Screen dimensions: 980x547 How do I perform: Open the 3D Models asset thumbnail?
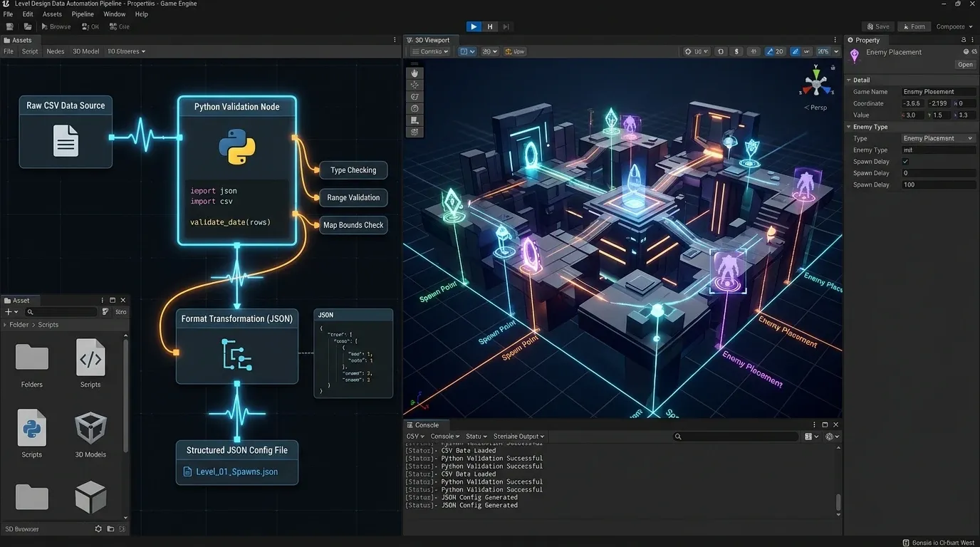tap(90, 428)
